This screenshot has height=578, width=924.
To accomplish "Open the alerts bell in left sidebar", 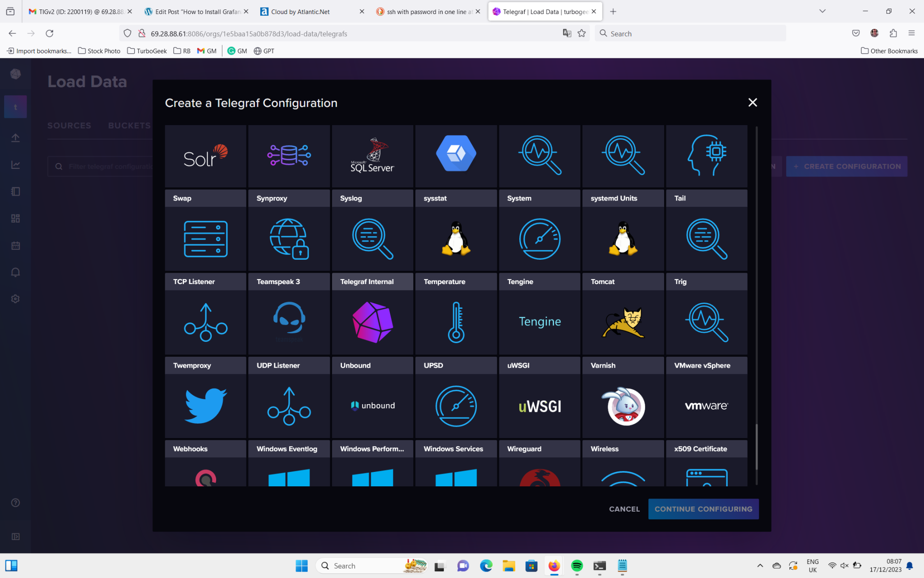I will 15,272.
